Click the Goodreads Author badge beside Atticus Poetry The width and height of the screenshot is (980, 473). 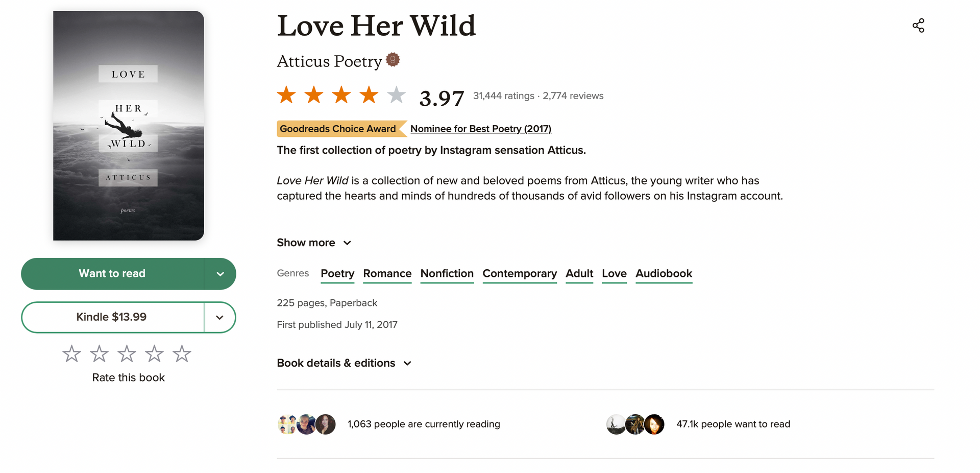pos(392,59)
